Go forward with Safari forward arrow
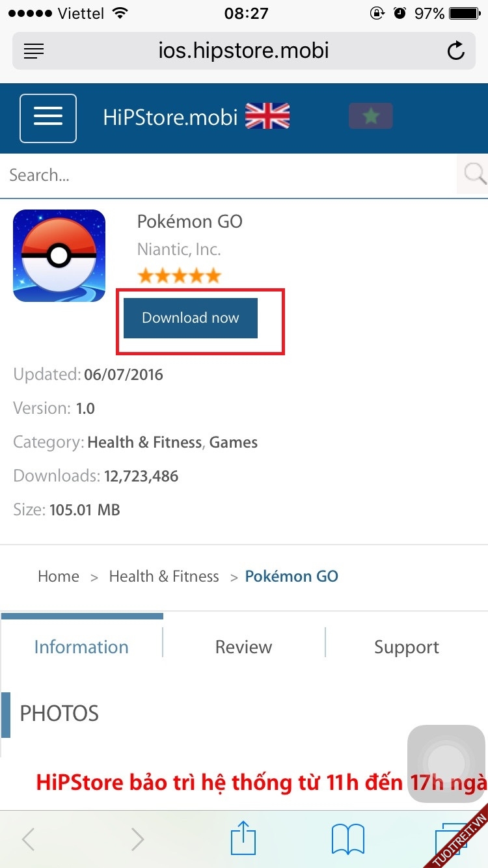The width and height of the screenshot is (488, 868). [x=137, y=839]
